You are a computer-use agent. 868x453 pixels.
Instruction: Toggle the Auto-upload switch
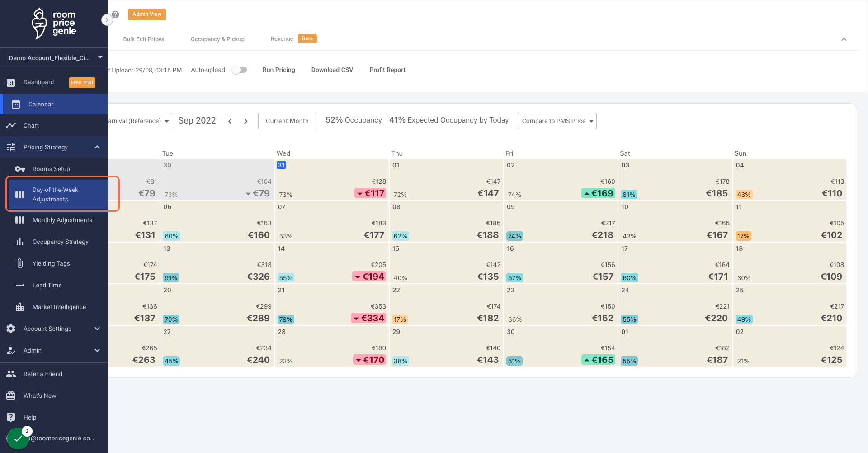[x=239, y=70]
